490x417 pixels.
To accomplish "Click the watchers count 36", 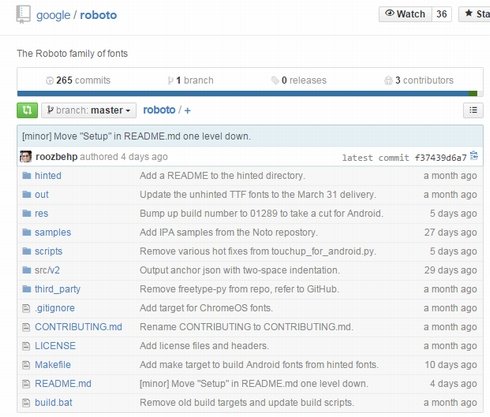I will [442, 14].
